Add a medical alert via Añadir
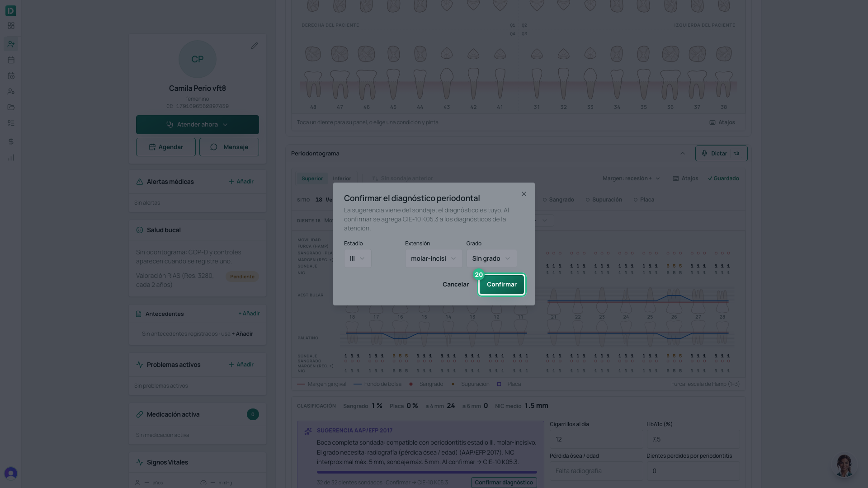Viewport: 868px width, 488px height. point(241,182)
